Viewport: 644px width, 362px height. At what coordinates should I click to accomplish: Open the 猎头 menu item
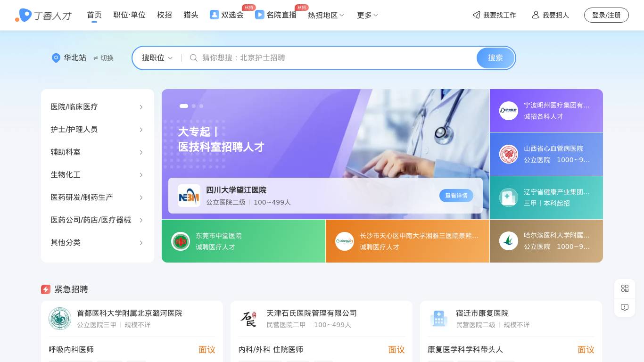point(190,15)
